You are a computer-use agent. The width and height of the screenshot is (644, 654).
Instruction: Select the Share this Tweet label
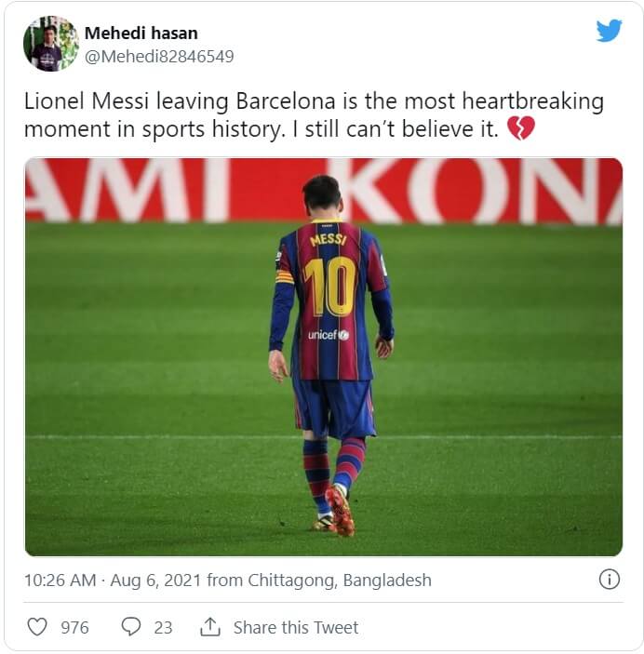tap(295, 628)
